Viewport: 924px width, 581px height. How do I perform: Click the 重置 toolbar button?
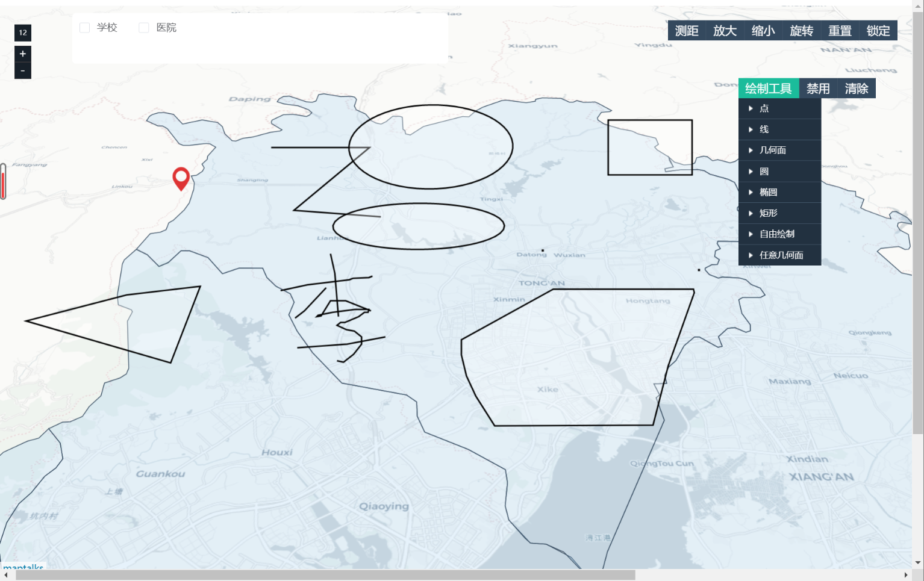(x=840, y=31)
